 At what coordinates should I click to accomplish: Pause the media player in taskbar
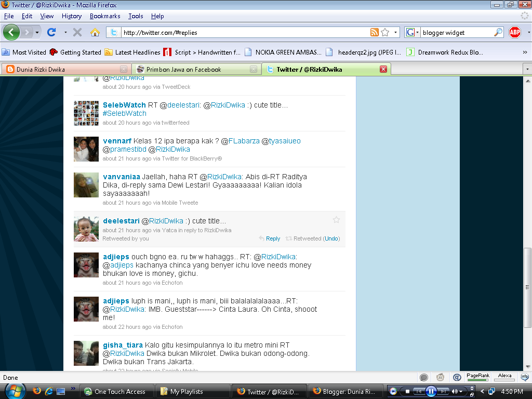coord(431,392)
